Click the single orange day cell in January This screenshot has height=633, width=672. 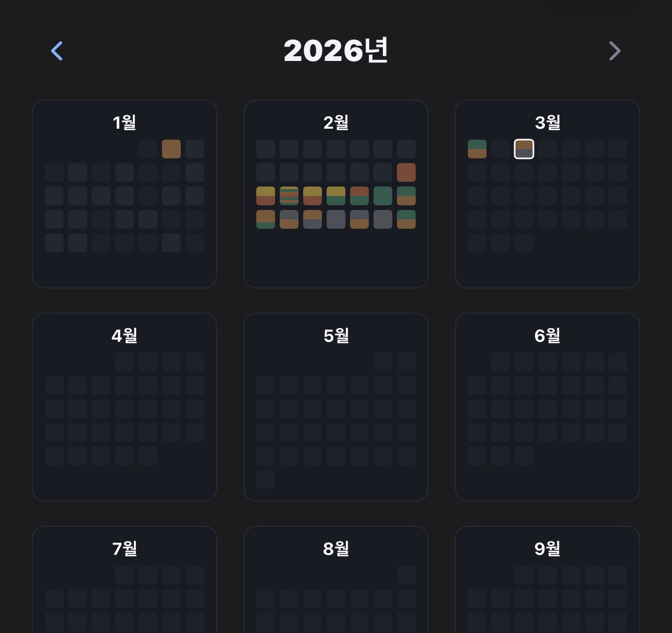(171, 149)
